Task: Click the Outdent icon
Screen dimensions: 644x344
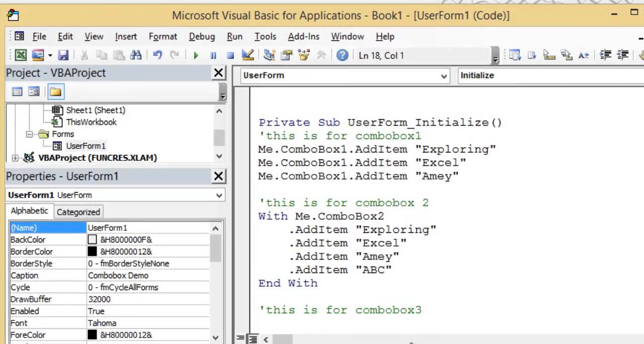Action: point(623,55)
